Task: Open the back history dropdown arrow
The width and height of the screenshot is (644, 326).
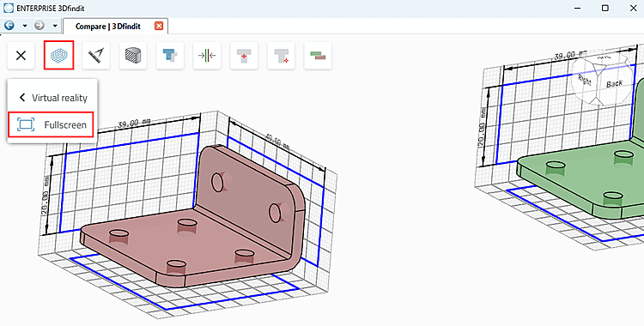Action: (25, 26)
